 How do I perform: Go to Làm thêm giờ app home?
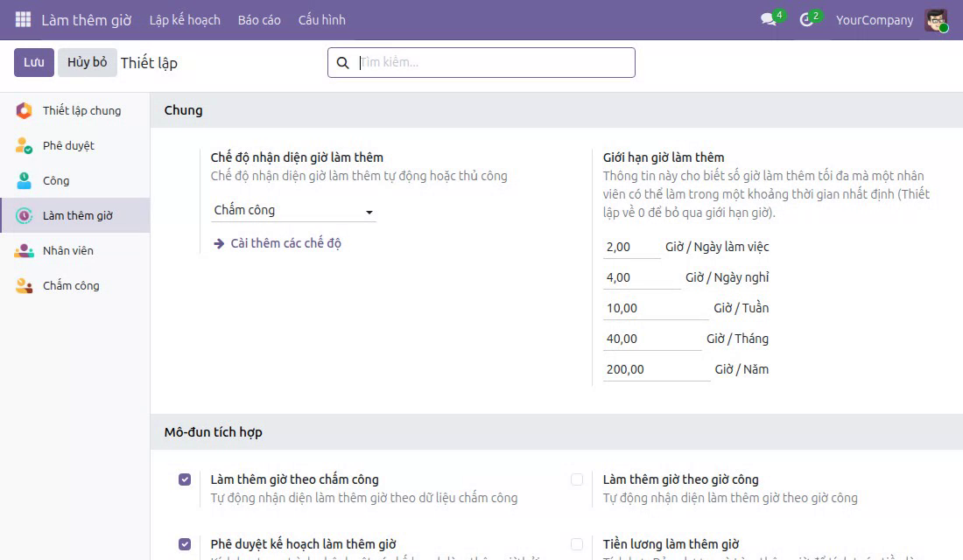point(87,20)
